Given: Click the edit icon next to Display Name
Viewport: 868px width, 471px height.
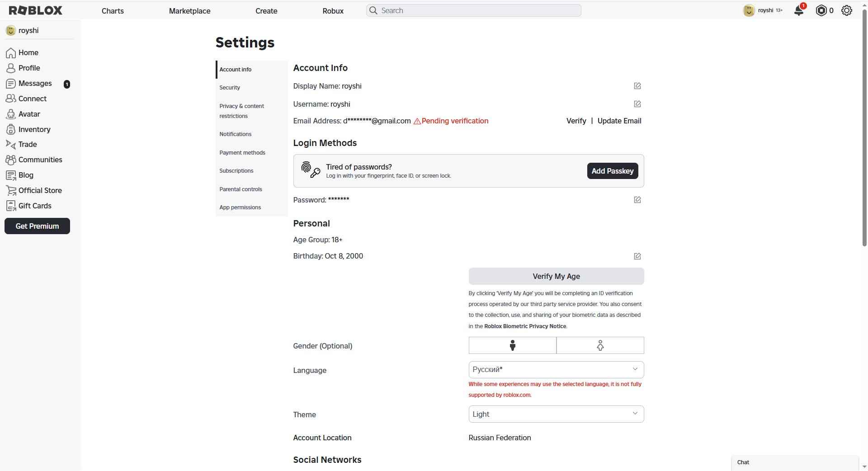Looking at the screenshot, I should (x=637, y=86).
